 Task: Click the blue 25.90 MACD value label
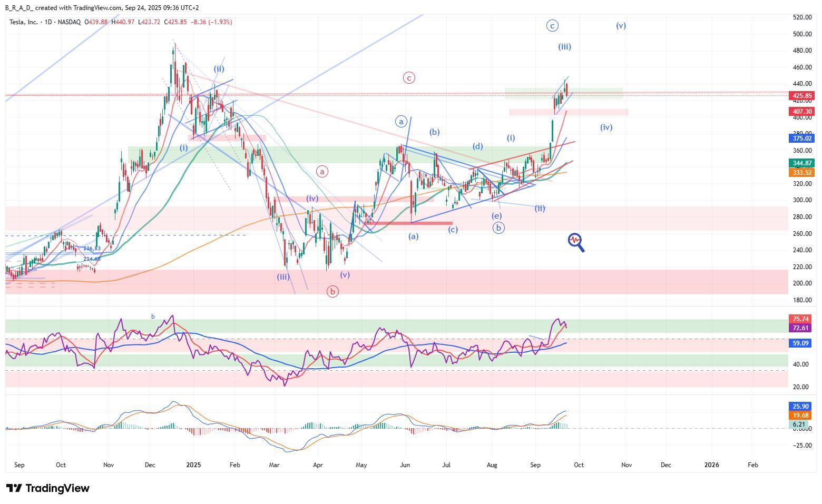pos(800,407)
